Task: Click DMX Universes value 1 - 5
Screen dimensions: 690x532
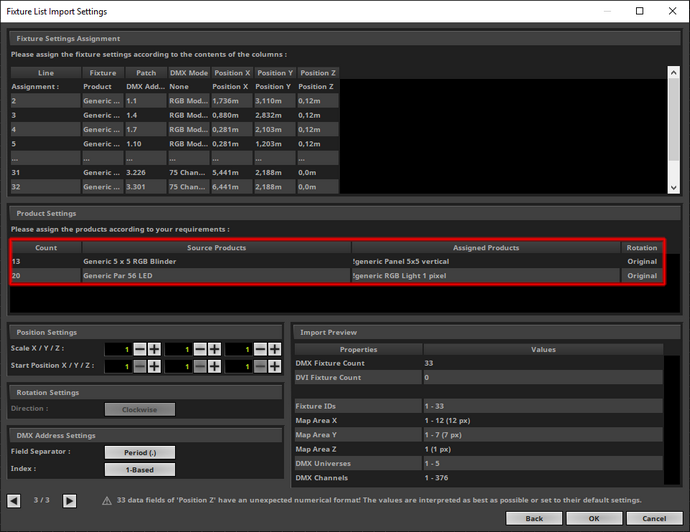Action: pyautogui.click(x=543, y=463)
